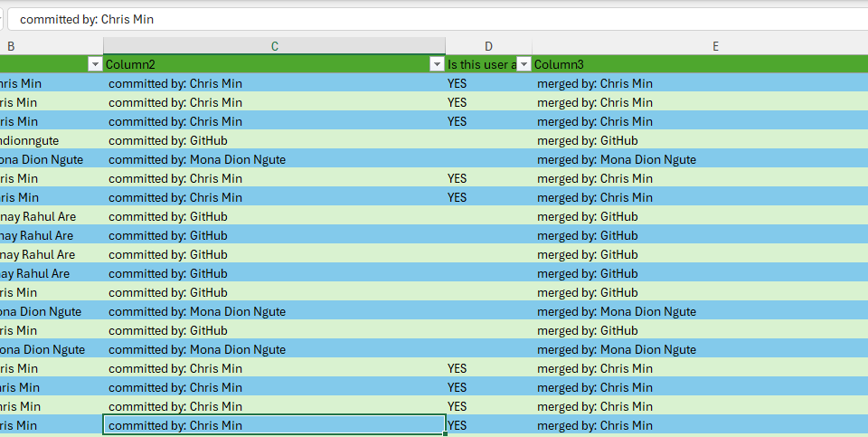Select 'committed by: GitHub' in the ndionngute row
This screenshot has height=437, width=868.
coord(274,140)
